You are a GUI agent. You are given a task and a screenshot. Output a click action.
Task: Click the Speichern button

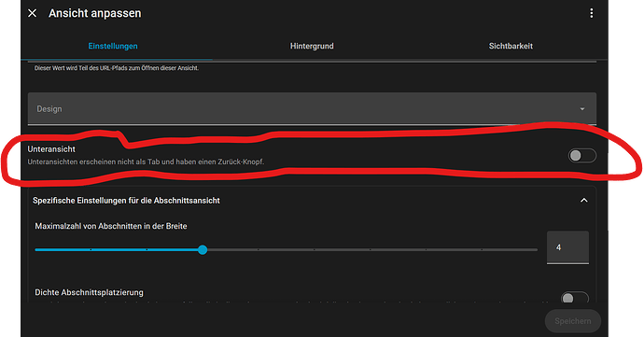(x=572, y=321)
